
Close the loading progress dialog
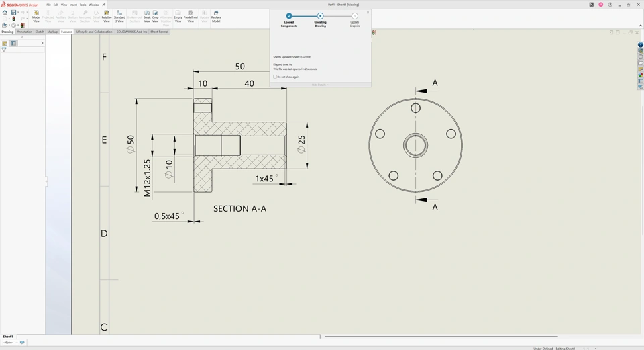click(x=368, y=13)
